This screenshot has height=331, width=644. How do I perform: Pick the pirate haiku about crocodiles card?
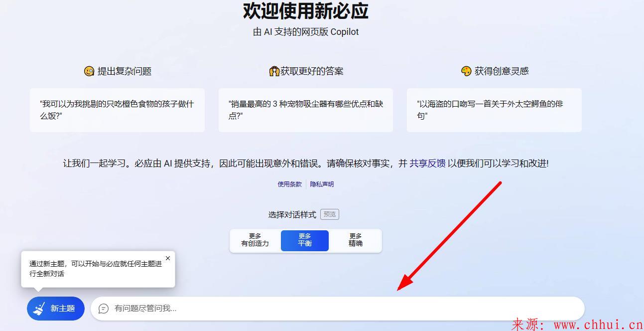point(494,110)
